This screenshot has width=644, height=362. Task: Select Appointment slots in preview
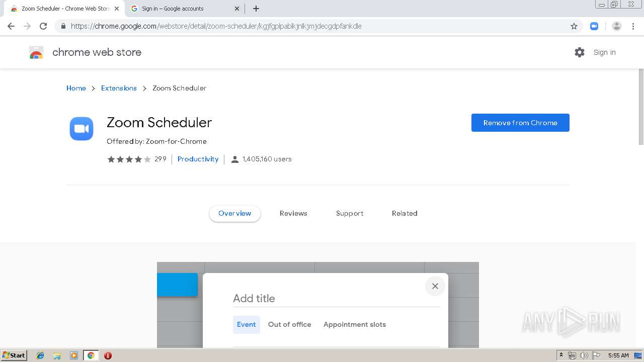click(x=355, y=324)
